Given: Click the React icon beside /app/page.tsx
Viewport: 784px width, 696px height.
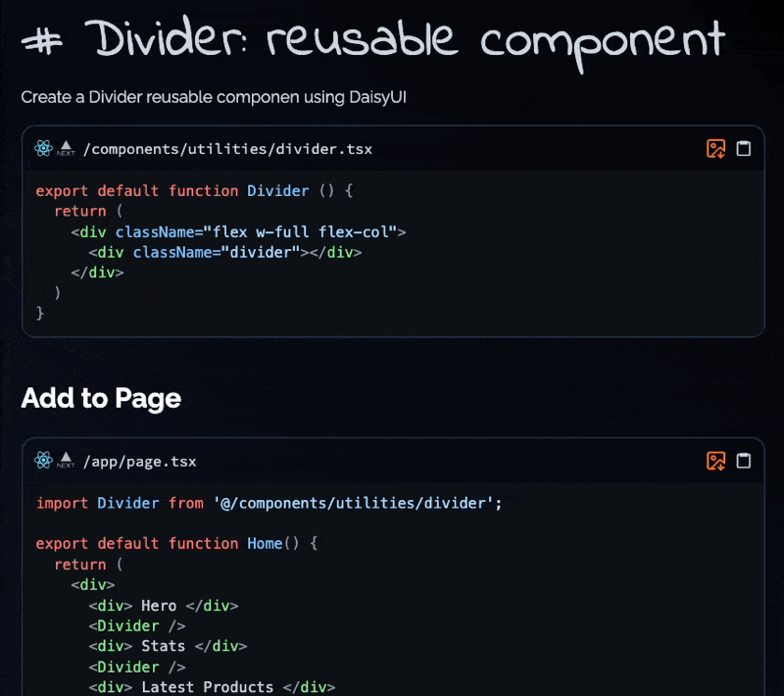Looking at the screenshot, I should (x=43, y=460).
